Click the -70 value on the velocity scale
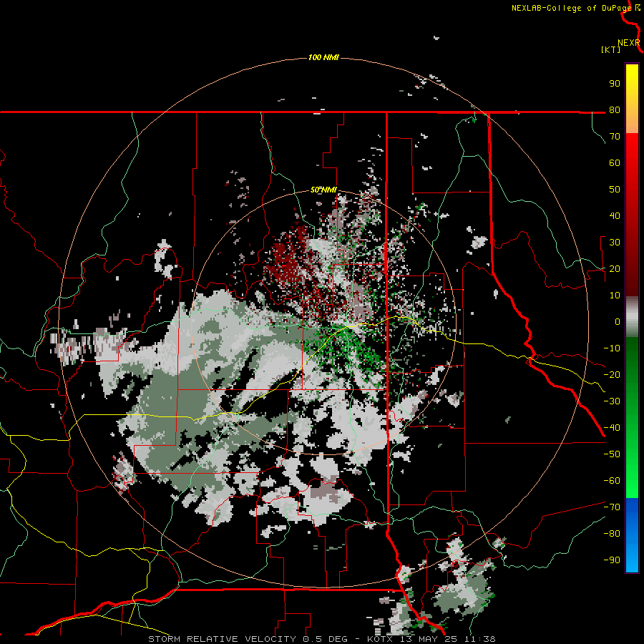 click(x=612, y=507)
